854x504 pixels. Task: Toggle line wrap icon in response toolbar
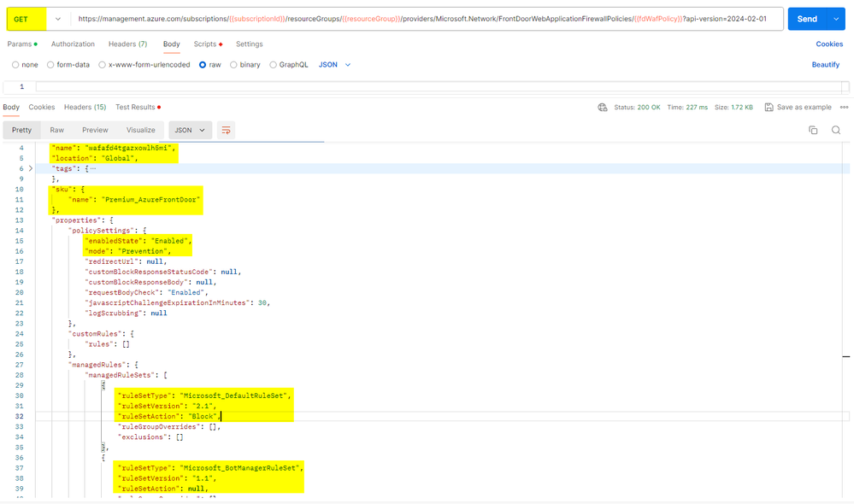[x=226, y=130]
